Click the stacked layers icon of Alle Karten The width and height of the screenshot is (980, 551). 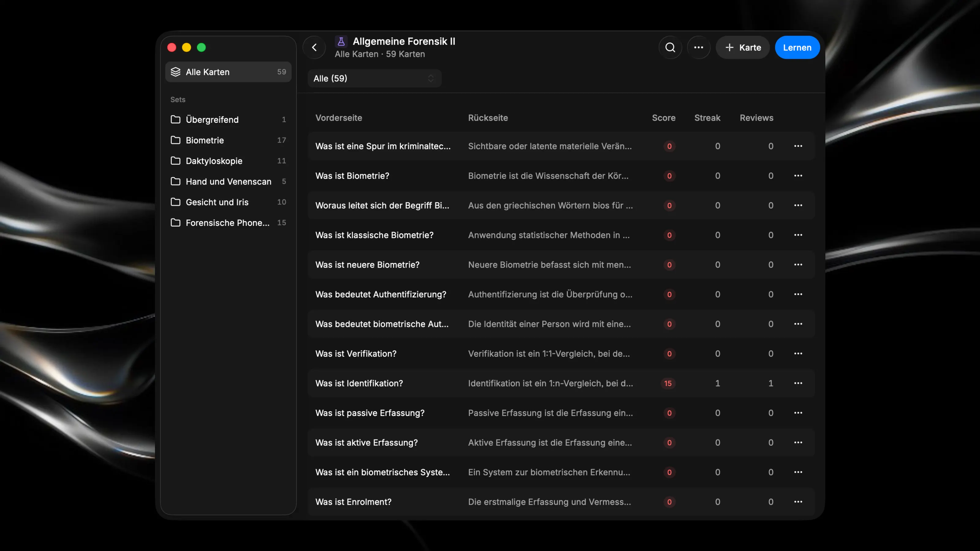pyautogui.click(x=175, y=72)
